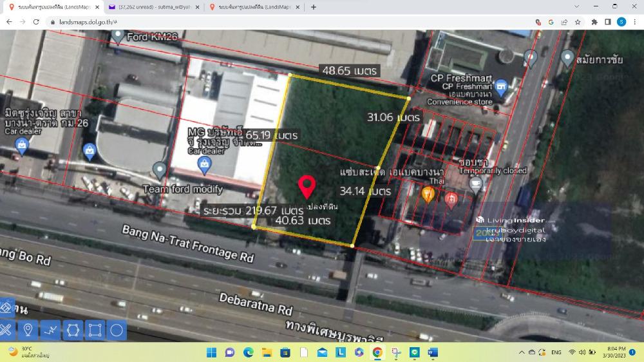Select the eraser tool in map toolbar
The image size is (644, 362).
click(x=6, y=307)
